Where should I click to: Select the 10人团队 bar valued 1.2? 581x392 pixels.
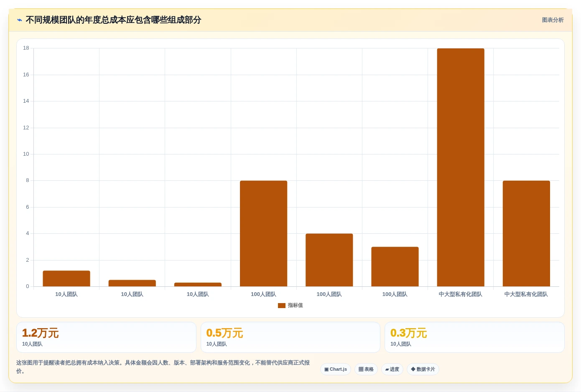tap(66, 278)
